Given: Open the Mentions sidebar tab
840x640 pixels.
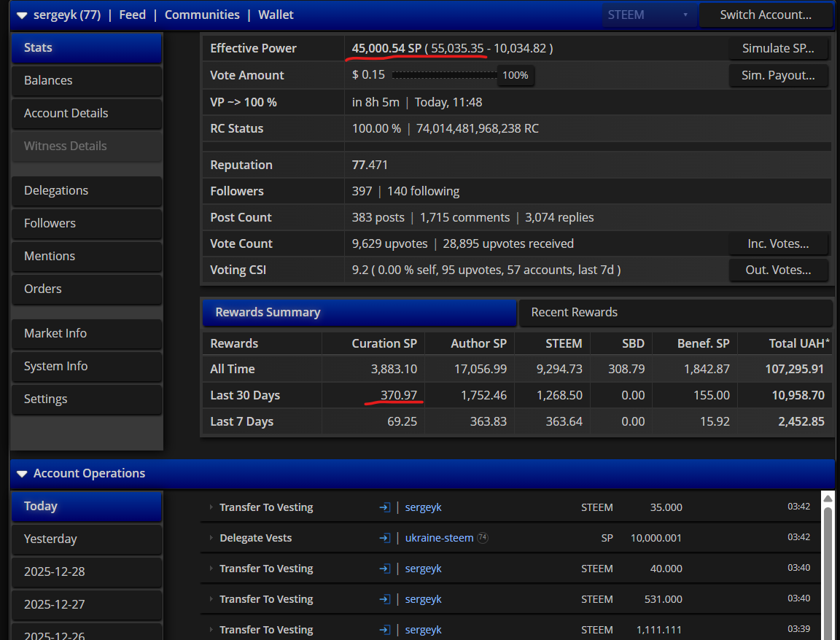Looking at the screenshot, I should pyautogui.click(x=87, y=256).
